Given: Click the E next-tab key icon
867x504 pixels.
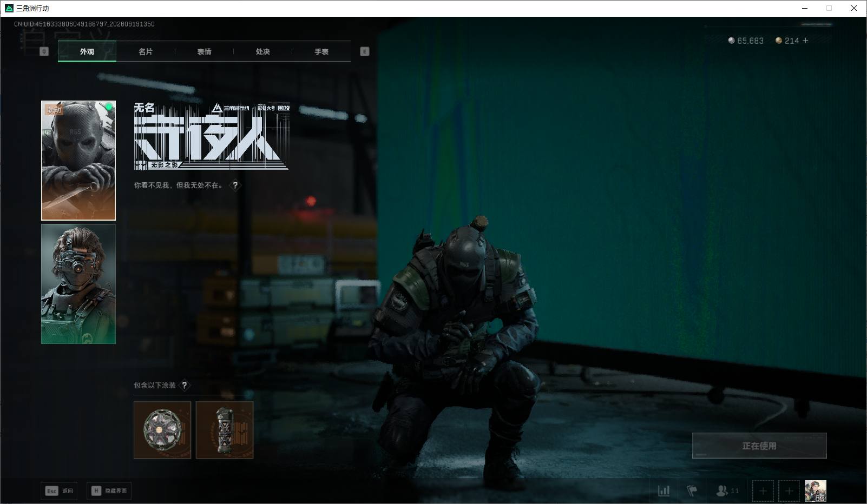Looking at the screenshot, I should tap(365, 51).
